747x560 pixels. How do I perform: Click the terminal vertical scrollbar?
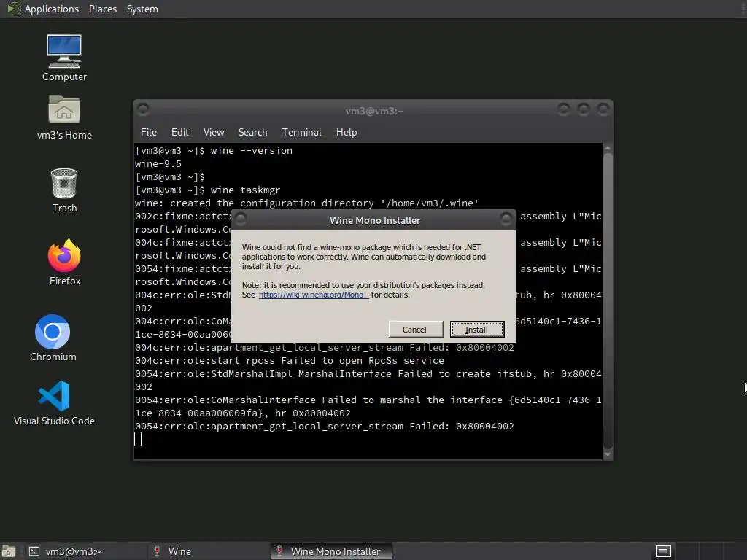tap(608, 301)
